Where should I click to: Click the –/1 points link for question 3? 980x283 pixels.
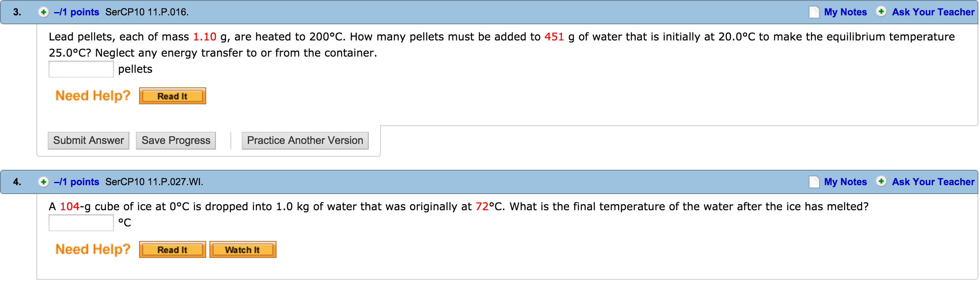pyautogui.click(x=77, y=12)
